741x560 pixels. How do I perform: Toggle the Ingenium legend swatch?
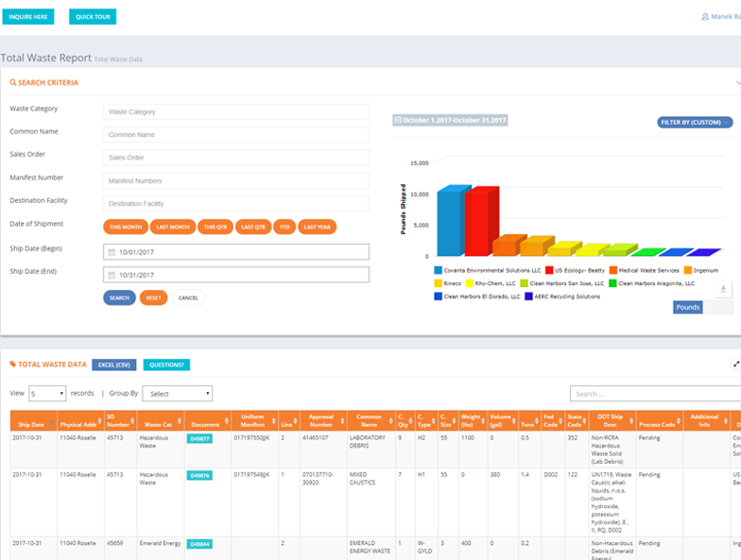688,270
